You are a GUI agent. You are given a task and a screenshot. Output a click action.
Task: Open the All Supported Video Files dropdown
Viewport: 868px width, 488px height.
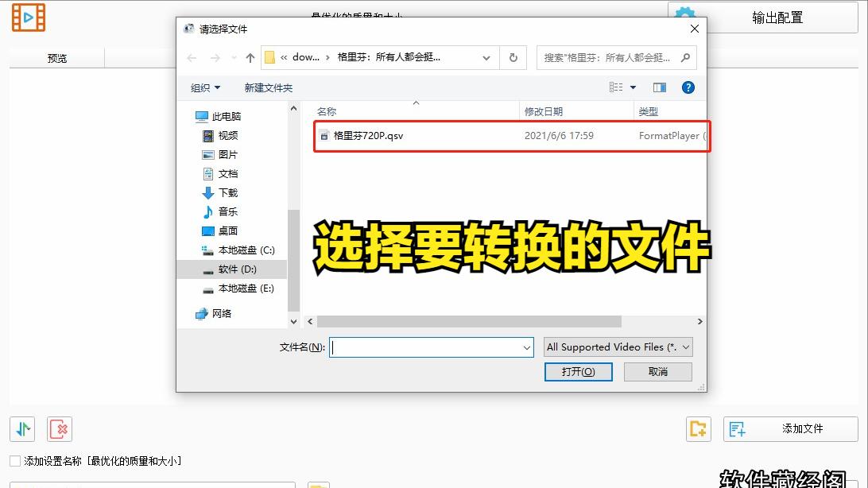coord(617,347)
